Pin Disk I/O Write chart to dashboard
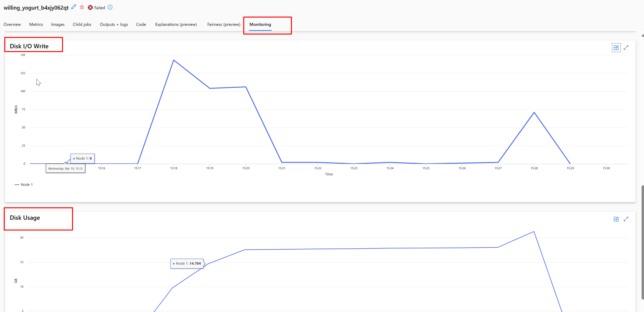This screenshot has width=644, height=312. click(x=616, y=48)
